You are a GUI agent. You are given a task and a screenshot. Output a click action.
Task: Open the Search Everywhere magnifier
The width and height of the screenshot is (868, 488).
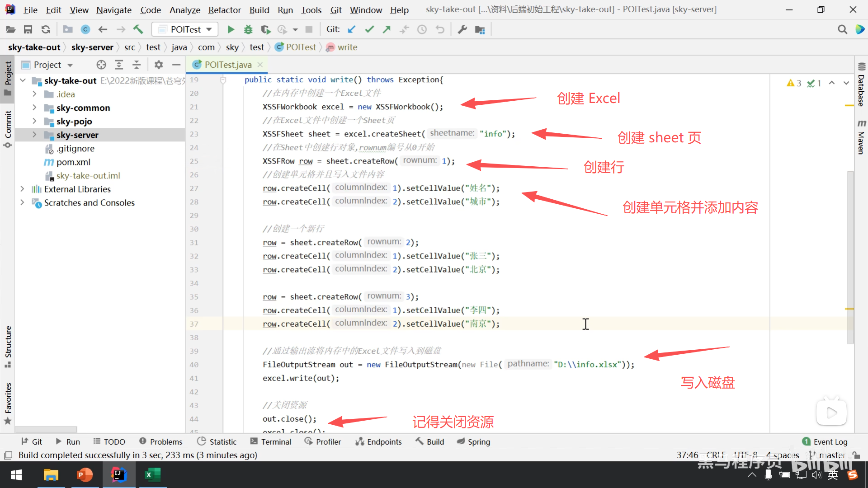pyautogui.click(x=842, y=29)
